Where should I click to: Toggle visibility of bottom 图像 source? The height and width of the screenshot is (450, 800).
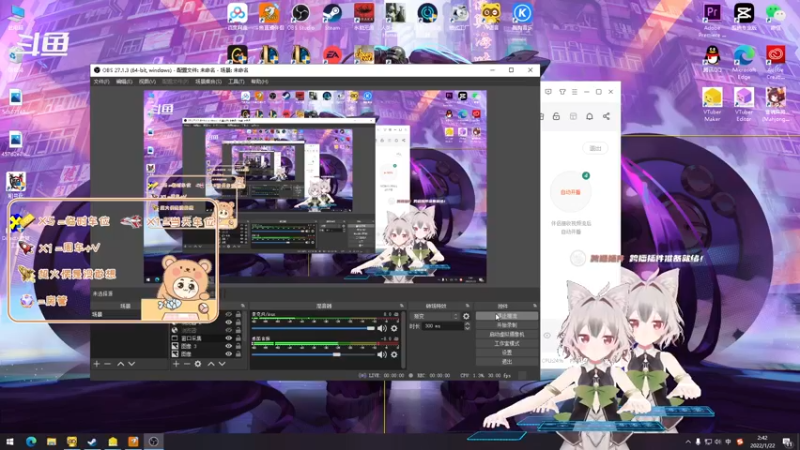point(229,353)
